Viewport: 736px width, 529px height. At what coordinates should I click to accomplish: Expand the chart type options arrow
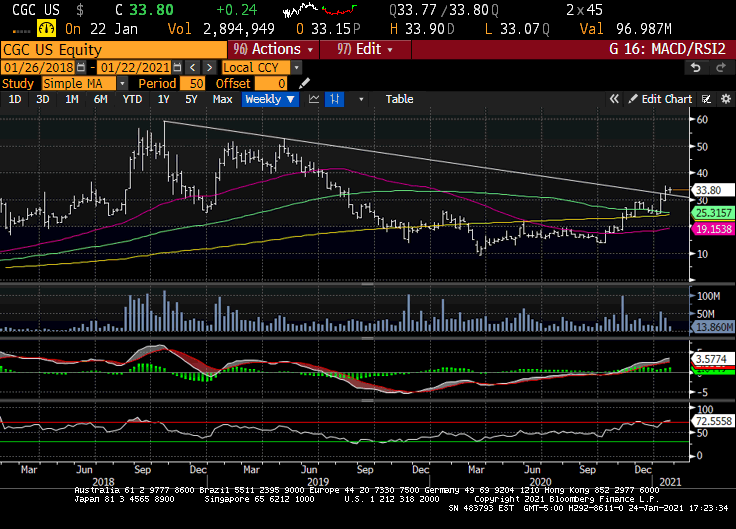click(x=361, y=99)
